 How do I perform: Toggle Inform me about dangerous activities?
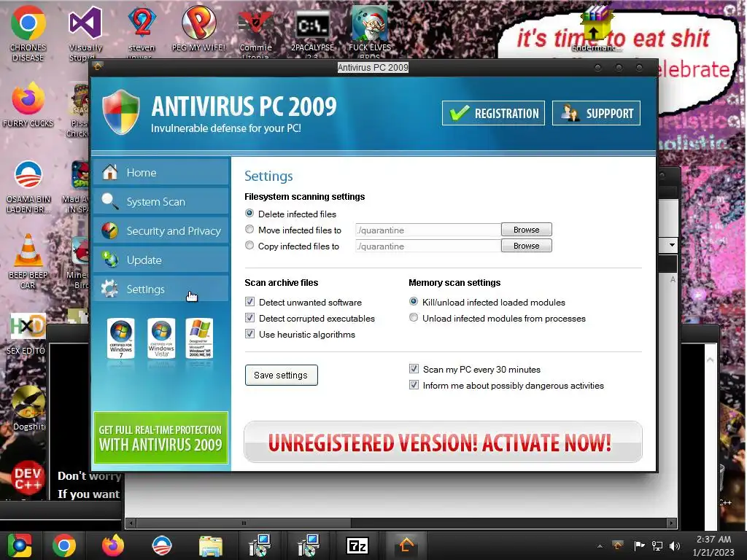(414, 385)
